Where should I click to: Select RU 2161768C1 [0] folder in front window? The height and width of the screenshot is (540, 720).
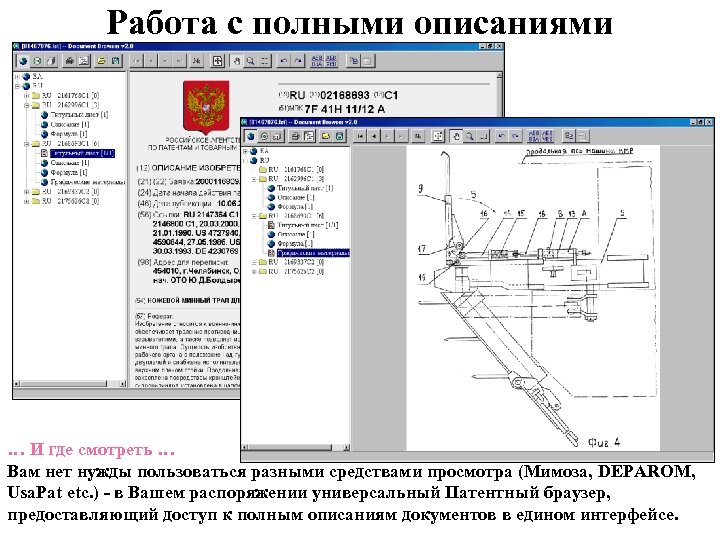pyautogui.click(x=296, y=169)
